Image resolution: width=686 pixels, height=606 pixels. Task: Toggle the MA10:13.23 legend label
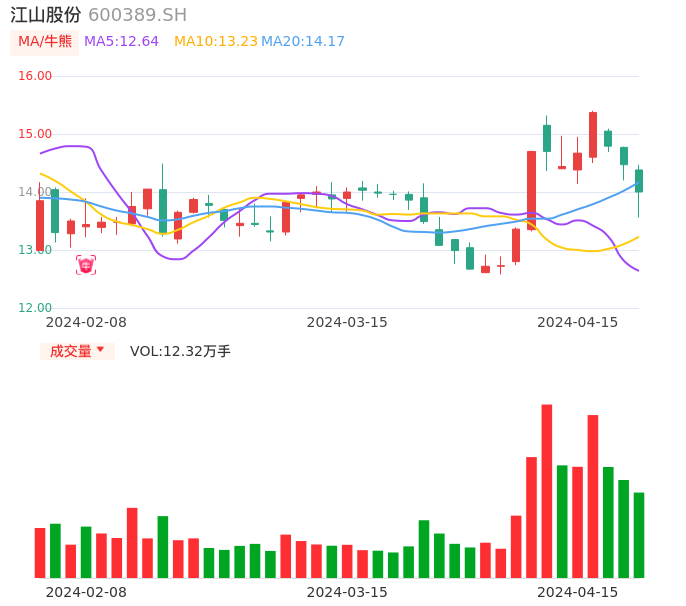click(215, 42)
